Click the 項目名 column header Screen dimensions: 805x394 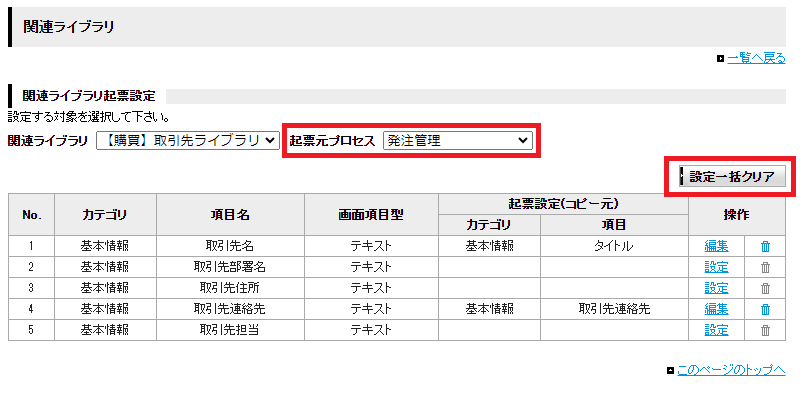[x=230, y=215]
